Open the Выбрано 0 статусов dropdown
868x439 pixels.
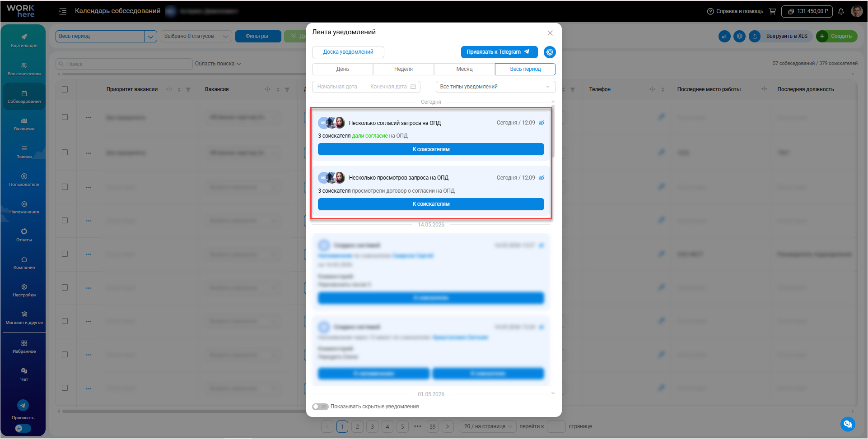(x=196, y=36)
